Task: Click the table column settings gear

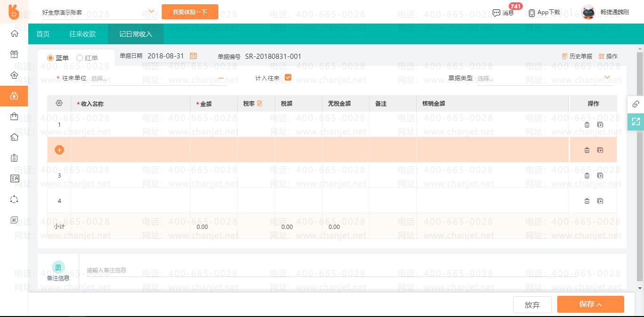Action: [x=59, y=103]
